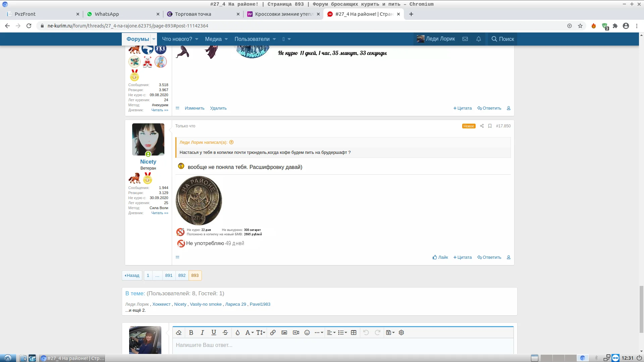
Task: Open smiley emoji picker
Action: (x=307, y=333)
